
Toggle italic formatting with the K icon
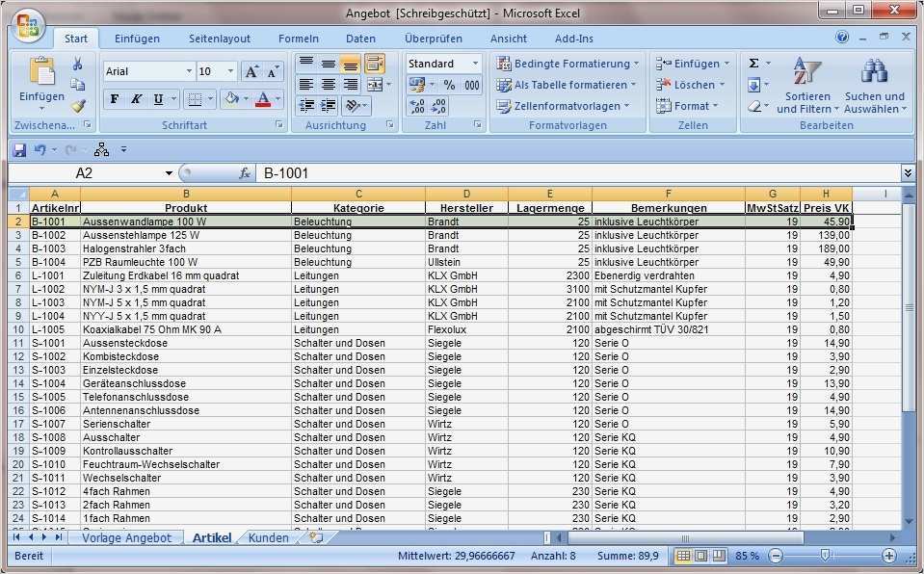point(135,98)
